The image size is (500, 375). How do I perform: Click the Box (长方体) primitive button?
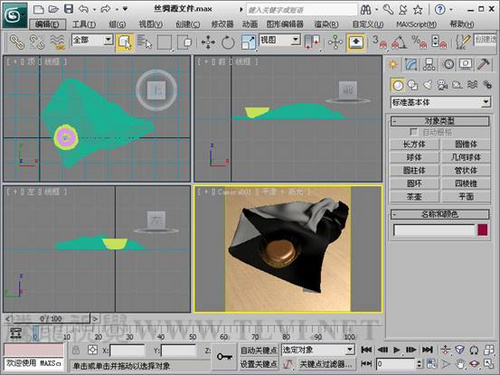(x=414, y=144)
